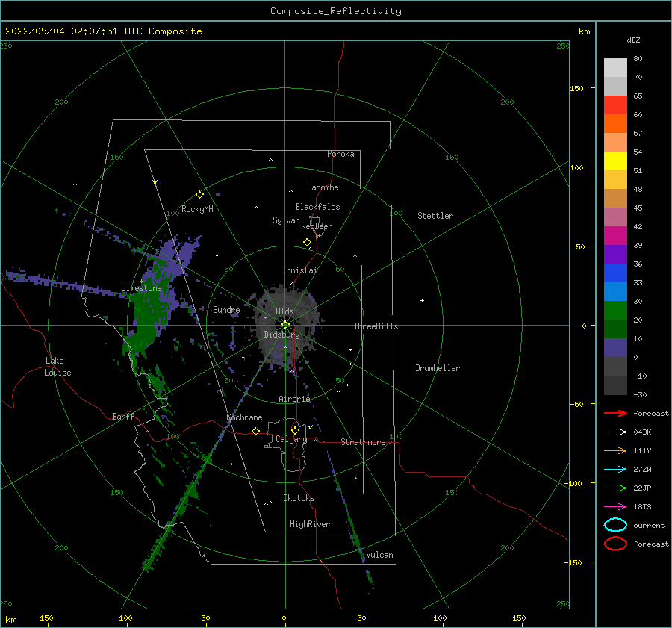This screenshot has width=672, height=628.
Task: Click the RockyMH label
Action: [x=197, y=209]
